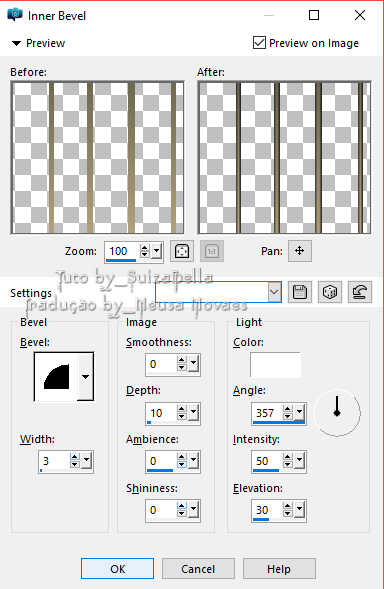Click the zoom 1:1 actual size icon
The height and width of the screenshot is (589, 384).
[212, 251]
